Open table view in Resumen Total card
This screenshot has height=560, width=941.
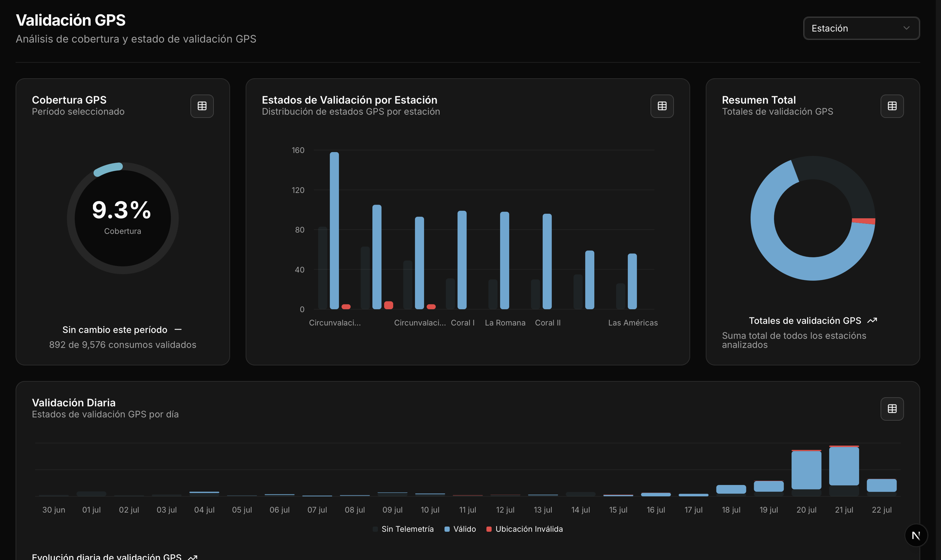click(x=892, y=106)
